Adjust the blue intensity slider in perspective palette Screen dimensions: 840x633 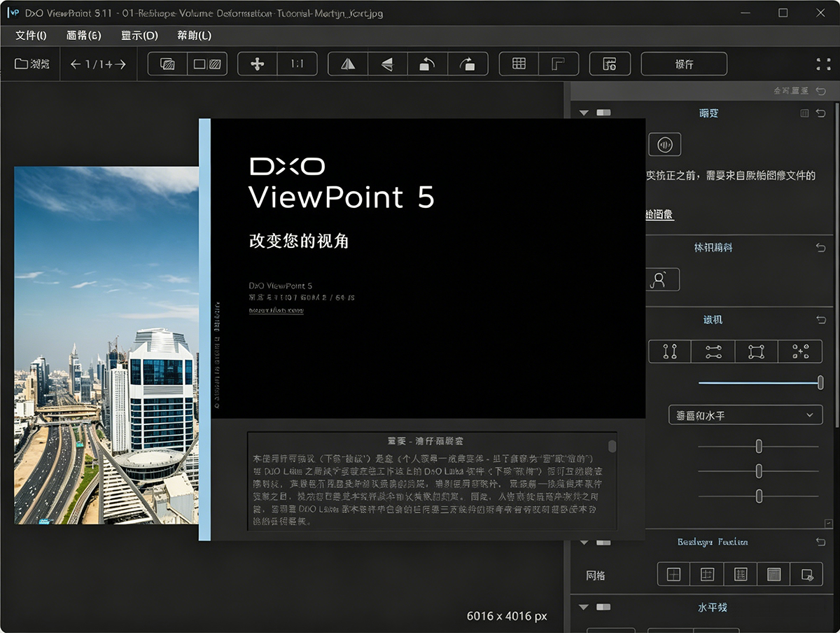pos(760,383)
